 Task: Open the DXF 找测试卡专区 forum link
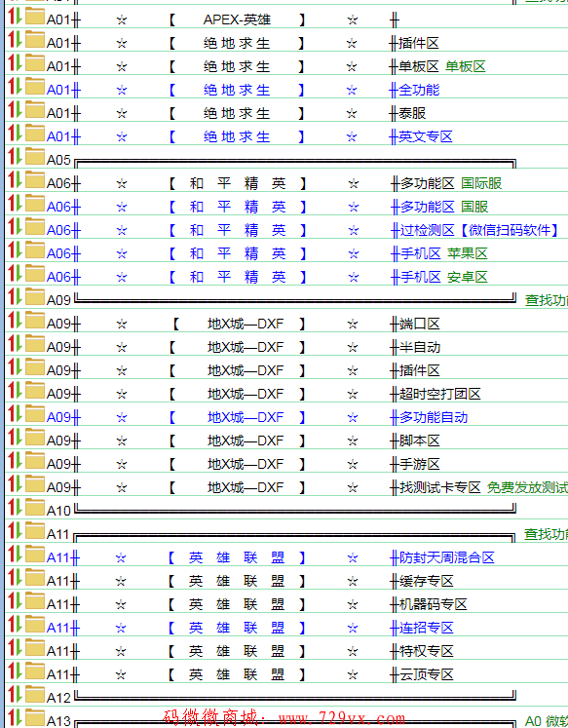point(264,487)
